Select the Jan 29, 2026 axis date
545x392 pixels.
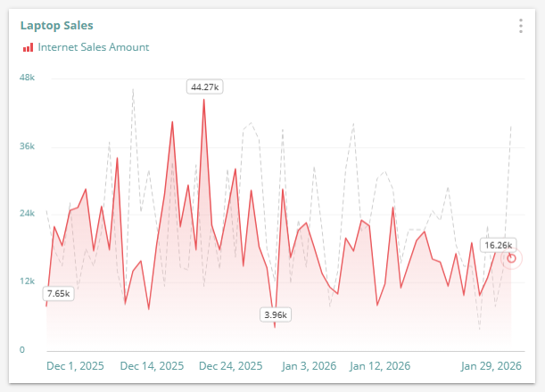coord(491,366)
